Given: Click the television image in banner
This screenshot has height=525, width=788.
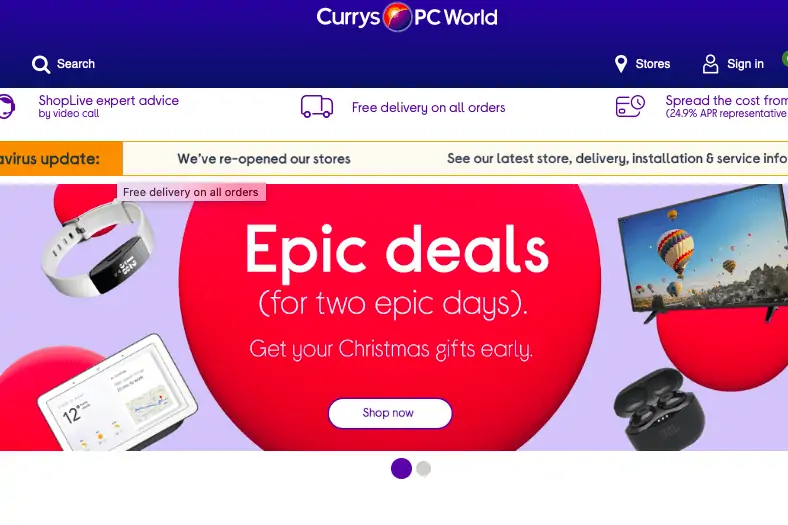Looking at the screenshot, I should point(703,254).
